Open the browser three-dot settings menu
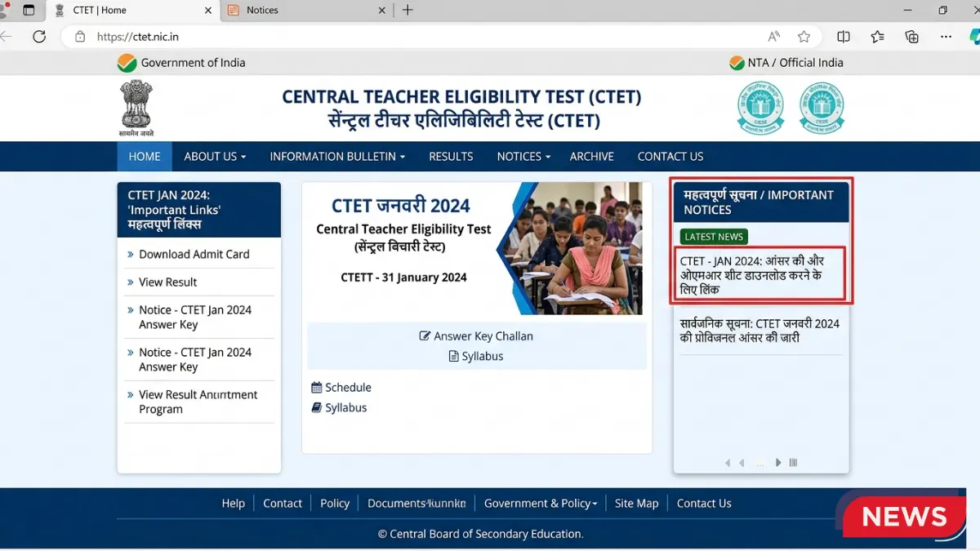 point(946,37)
